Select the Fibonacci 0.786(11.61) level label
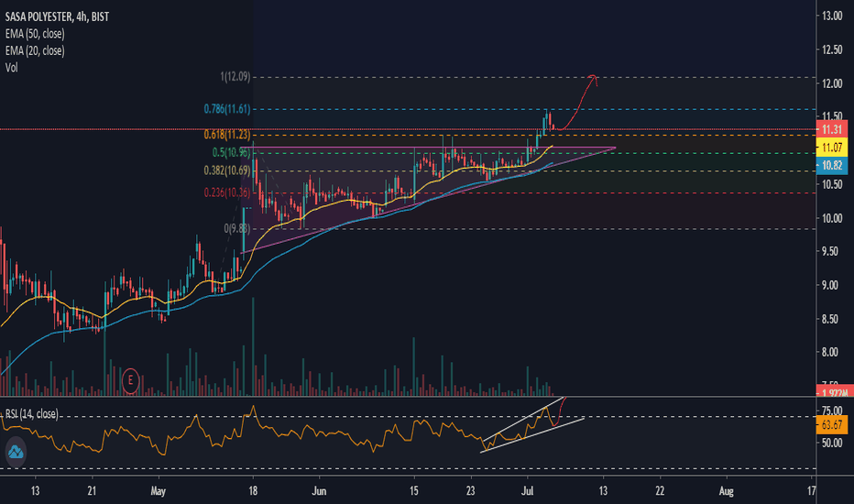854x504 pixels. (x=227, y=109)
